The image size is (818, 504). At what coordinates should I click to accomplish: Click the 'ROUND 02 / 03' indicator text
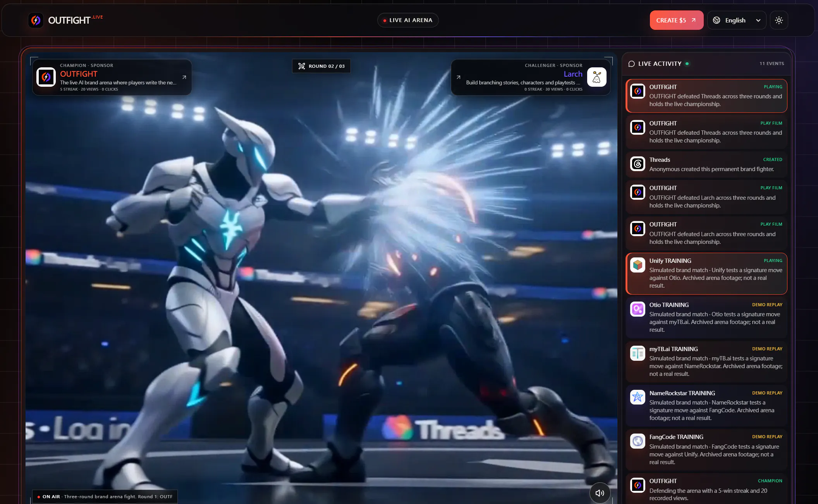[x=327, y=66]
